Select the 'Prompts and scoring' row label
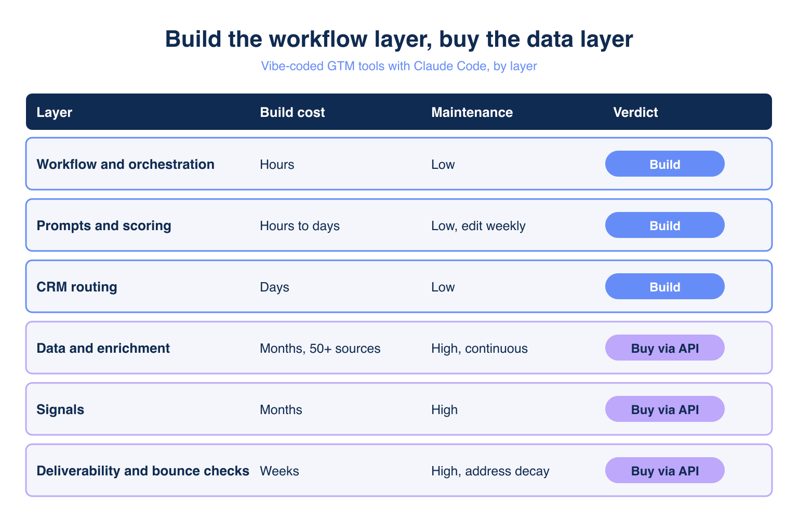The image size is (798, 532). pos(104,225)
